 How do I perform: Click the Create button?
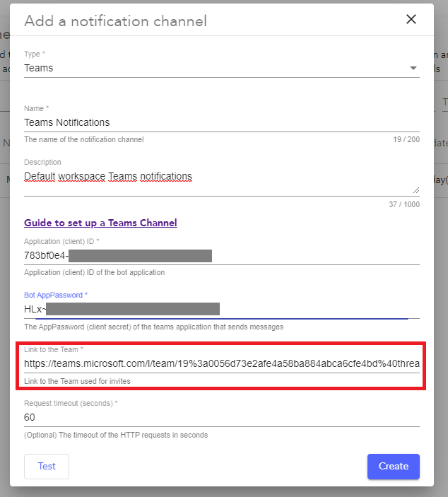(394, 467)
